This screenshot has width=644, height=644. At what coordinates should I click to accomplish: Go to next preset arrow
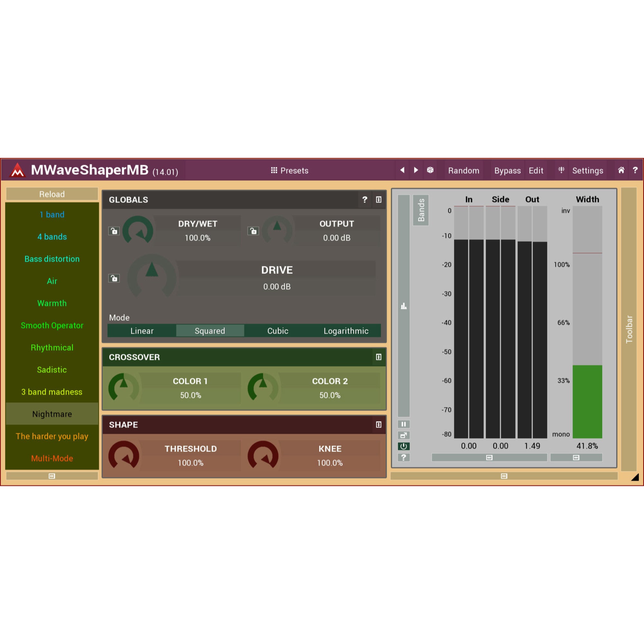(416, 170)
